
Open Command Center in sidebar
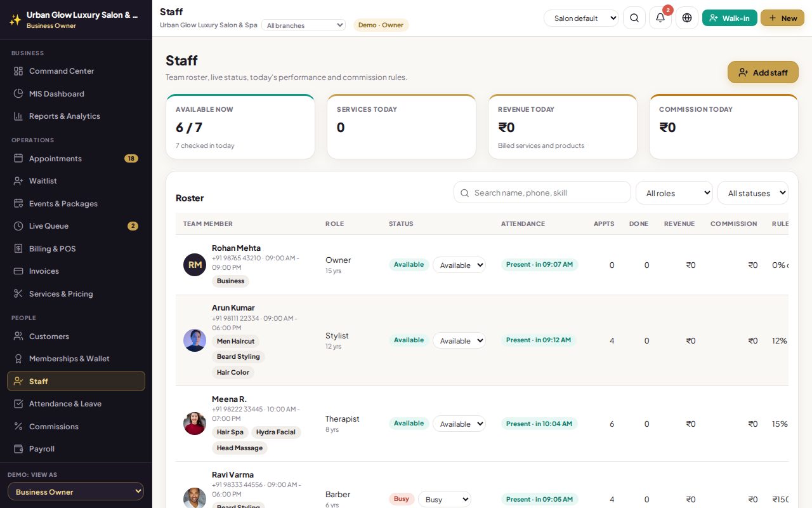point(76,71)
